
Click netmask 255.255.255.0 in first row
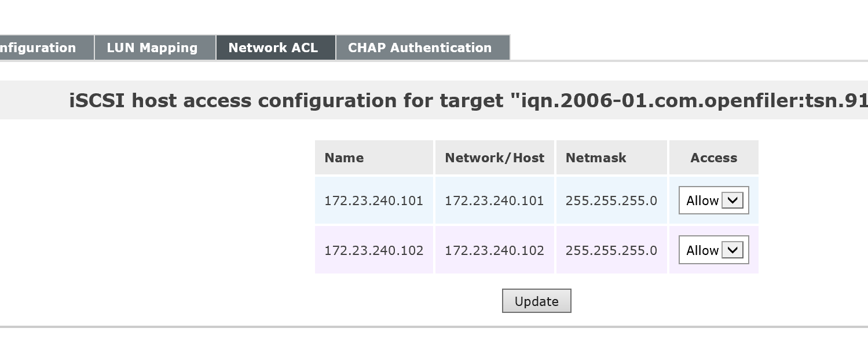coord(611,201)
